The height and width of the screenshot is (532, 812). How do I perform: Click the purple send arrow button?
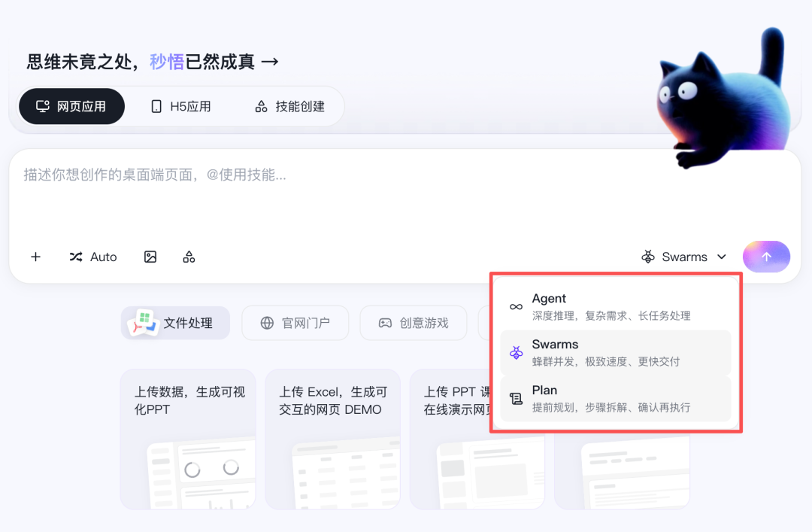(766, 257)
